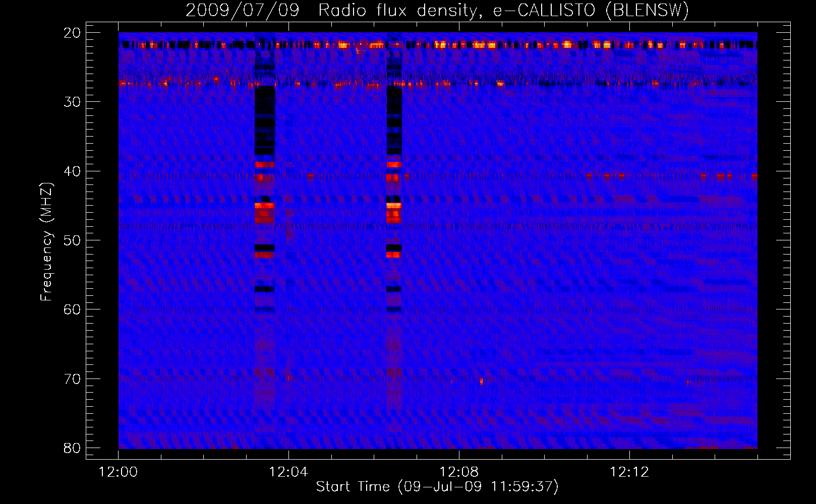Click the 80 frequency tick label
816x504 pixels.
[x=72, y=448]
